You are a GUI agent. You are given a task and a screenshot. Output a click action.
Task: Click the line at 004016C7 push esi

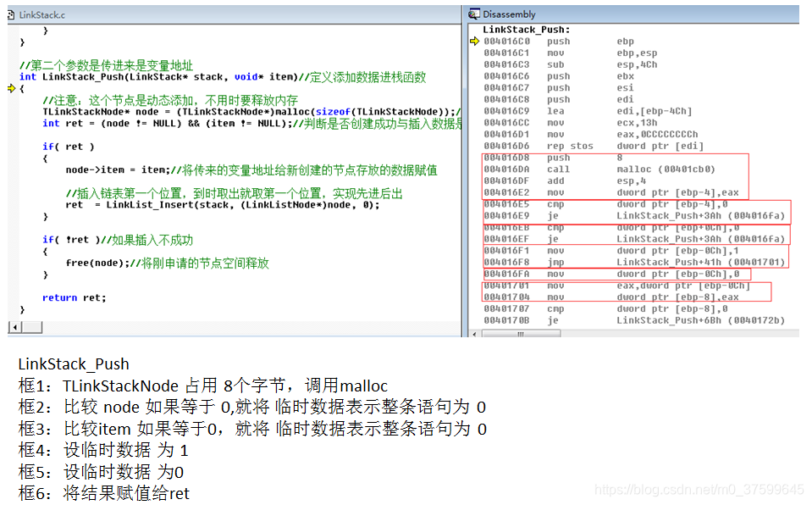559,87
